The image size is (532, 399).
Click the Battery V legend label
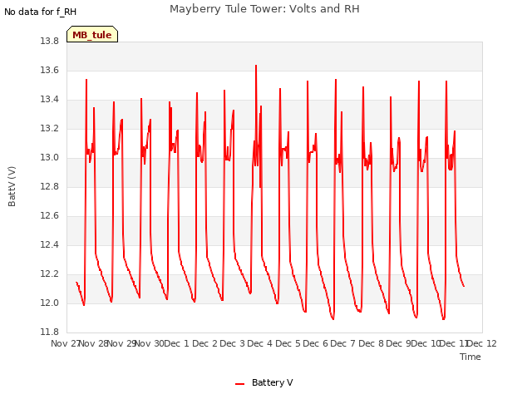click(272, 382)
